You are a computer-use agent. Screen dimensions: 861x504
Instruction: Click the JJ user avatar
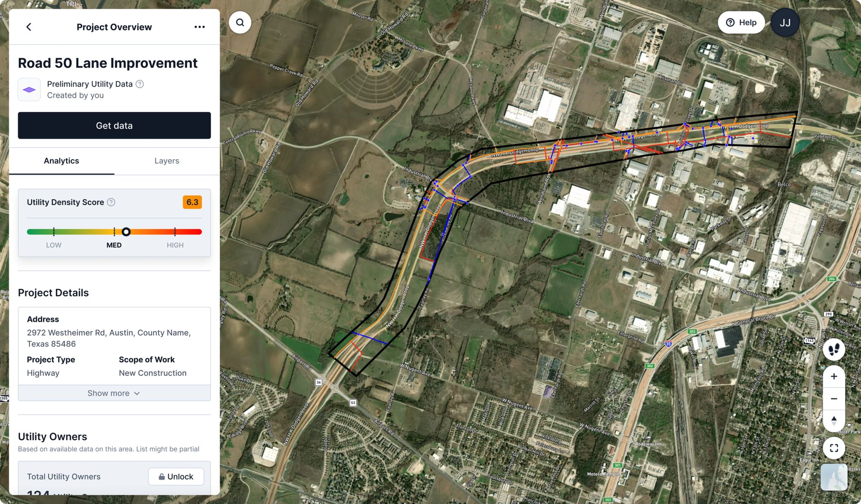[x=785, y=23]
